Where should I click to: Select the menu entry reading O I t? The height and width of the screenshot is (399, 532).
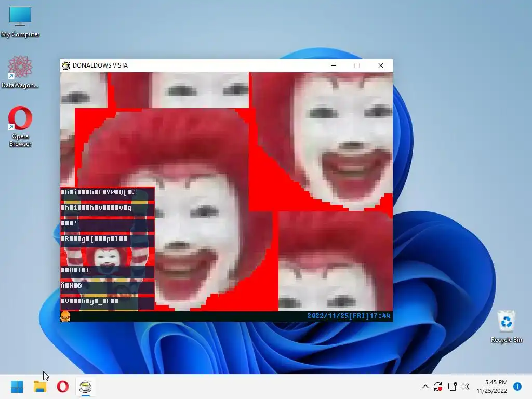click(x=107, y=272)
